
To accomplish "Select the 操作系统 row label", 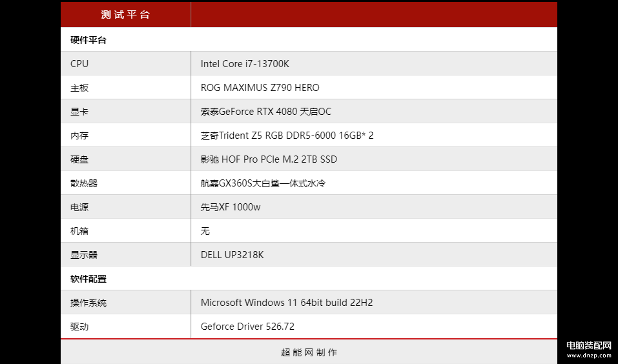I will click(x=88, y=303).
